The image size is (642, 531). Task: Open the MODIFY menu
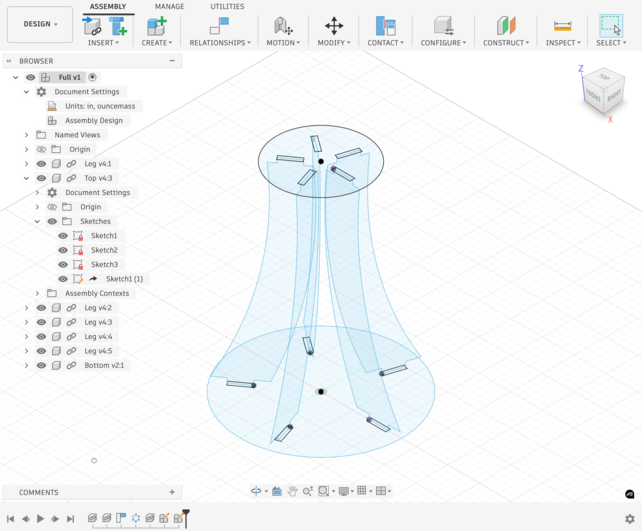[x=334, y=43]
